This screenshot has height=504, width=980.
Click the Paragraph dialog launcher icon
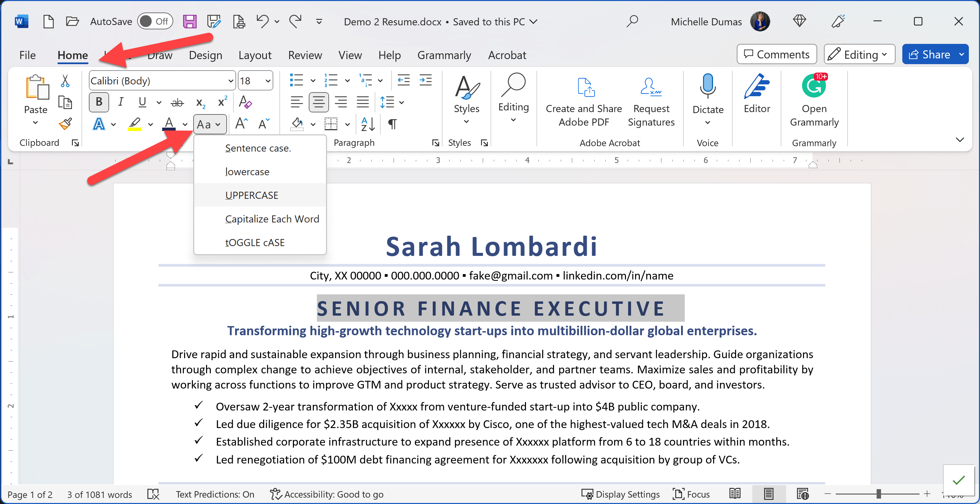pyautogui.click(x=435, y=142)
